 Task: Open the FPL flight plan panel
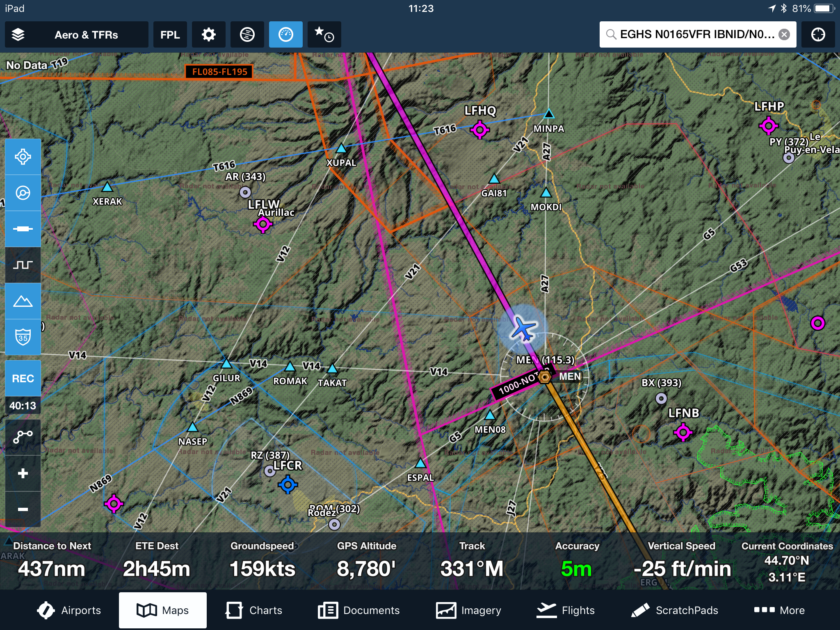170,34
